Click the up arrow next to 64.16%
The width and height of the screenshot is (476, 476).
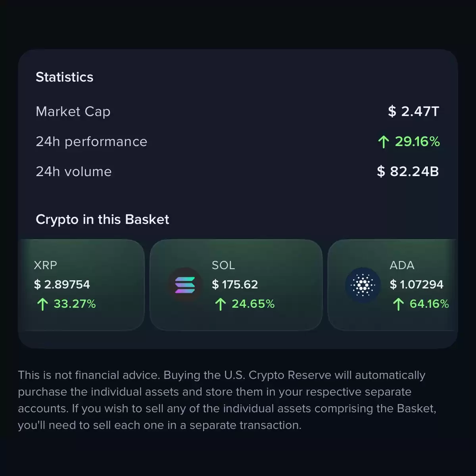[398, 304]
